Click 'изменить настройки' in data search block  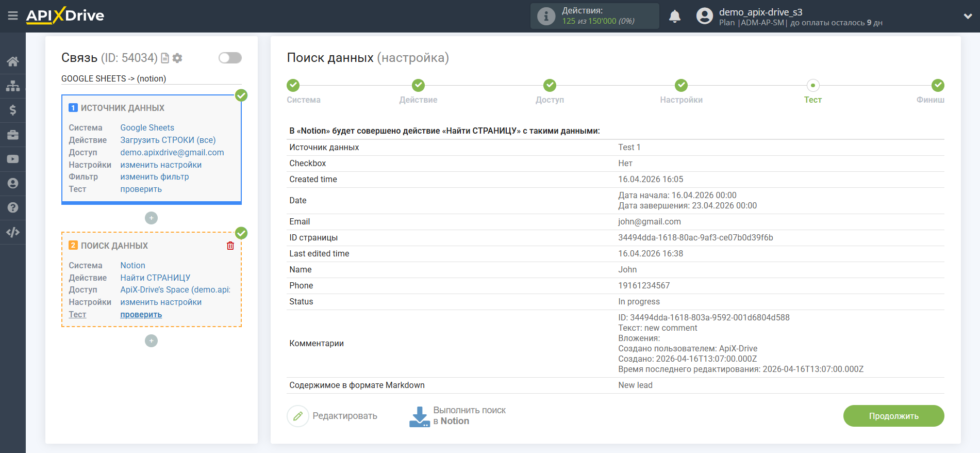[161, 302]
